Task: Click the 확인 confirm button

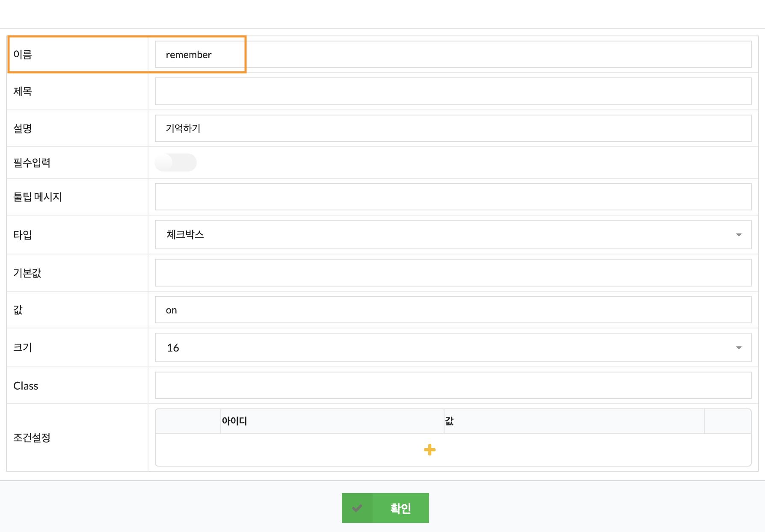Action: pos(385,508)
